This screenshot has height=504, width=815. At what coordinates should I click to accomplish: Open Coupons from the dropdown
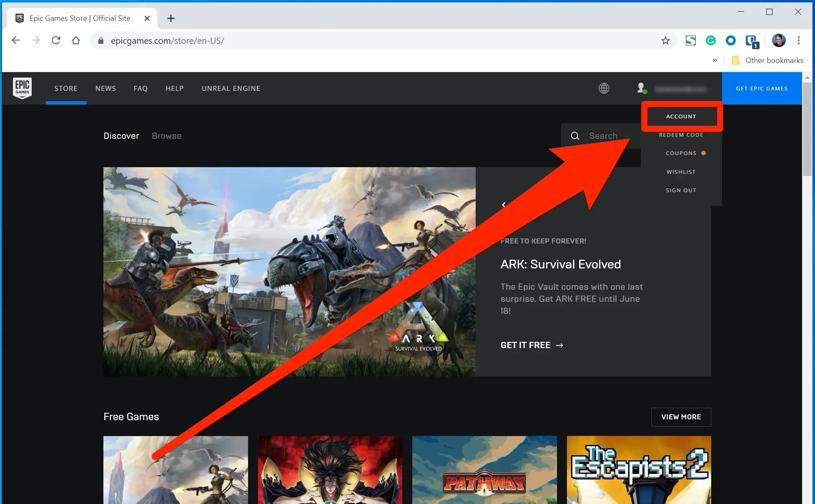point(681,153)
